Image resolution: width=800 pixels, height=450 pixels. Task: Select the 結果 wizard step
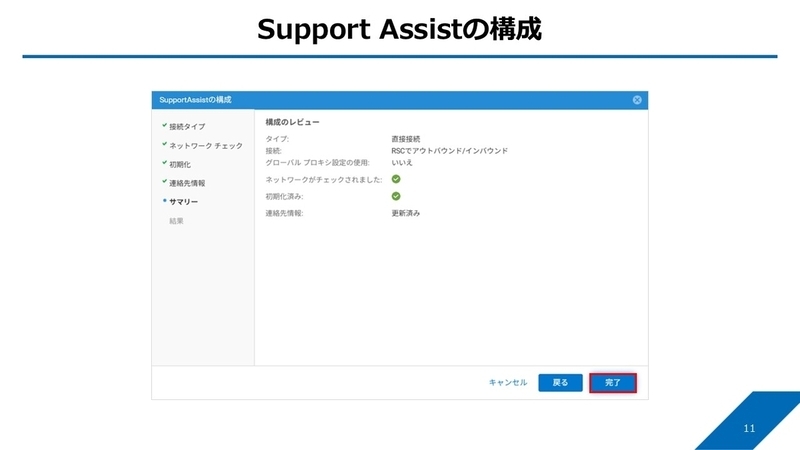pos(177,221)
